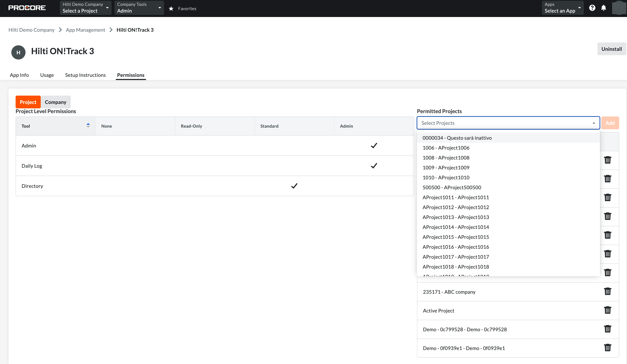Click the None column header
Viewport: 627px width, 364px height.
(x=135, y=126)
